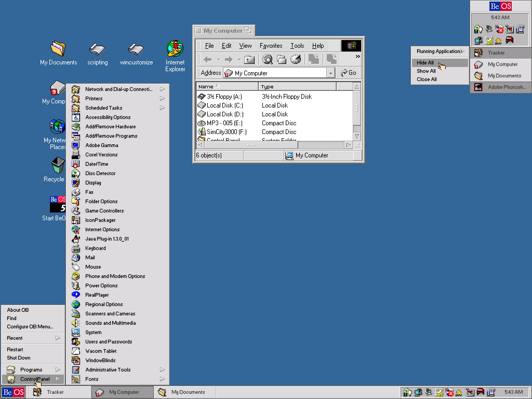Launch the Internet Explorer desktop icon
The width and height of the screenshot is (532, 399).
[175, 56]
